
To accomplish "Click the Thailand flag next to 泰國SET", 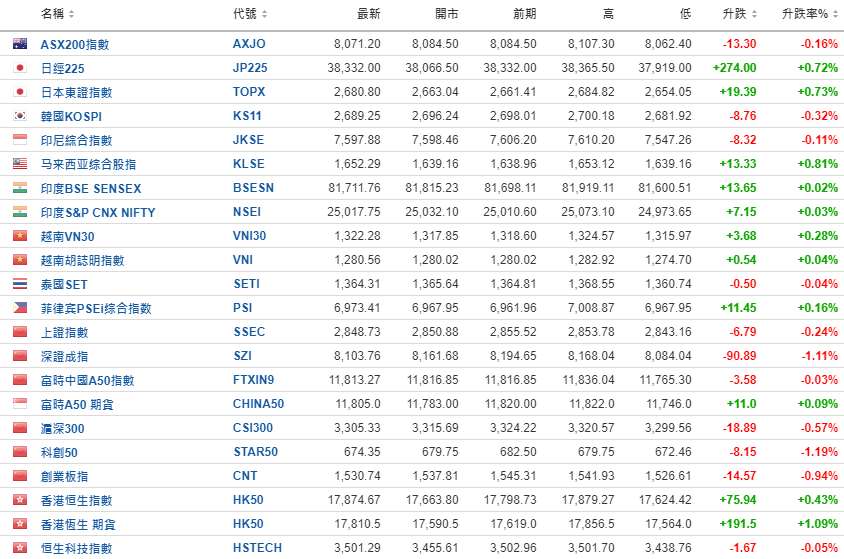I will (x=19, y=284).
